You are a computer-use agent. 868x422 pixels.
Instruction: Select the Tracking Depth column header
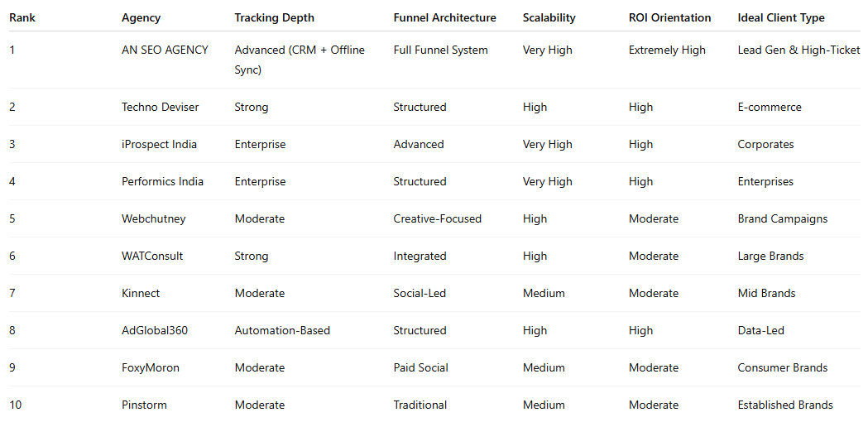(x=274, y=17)
